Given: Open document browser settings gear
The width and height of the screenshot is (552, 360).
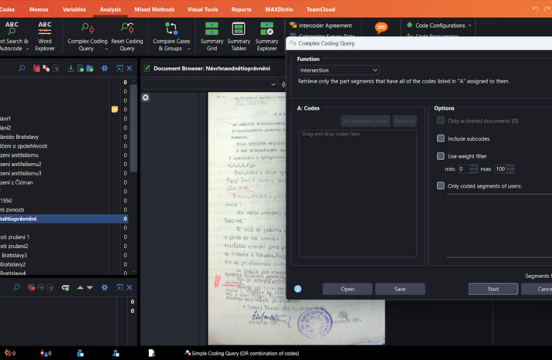Looking at the screenshot, I should click(145, 97).
